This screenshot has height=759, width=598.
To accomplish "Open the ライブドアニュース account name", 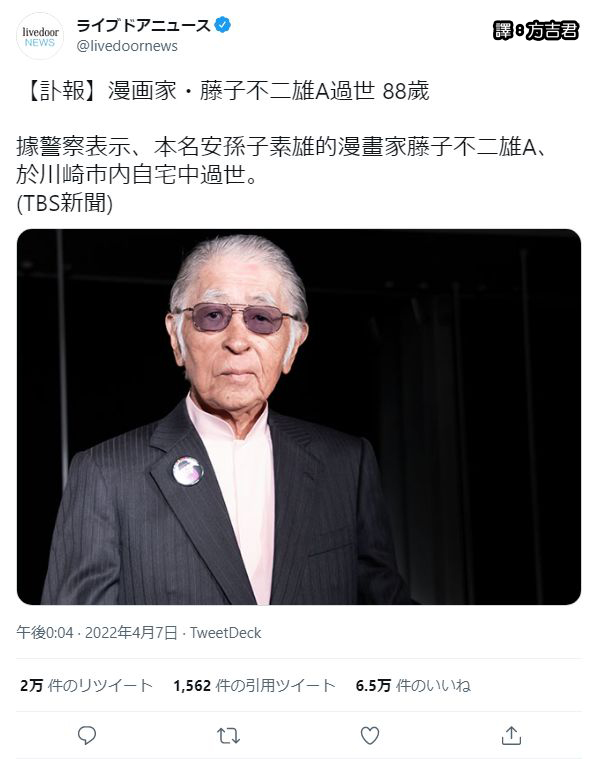I will point(143,25).
